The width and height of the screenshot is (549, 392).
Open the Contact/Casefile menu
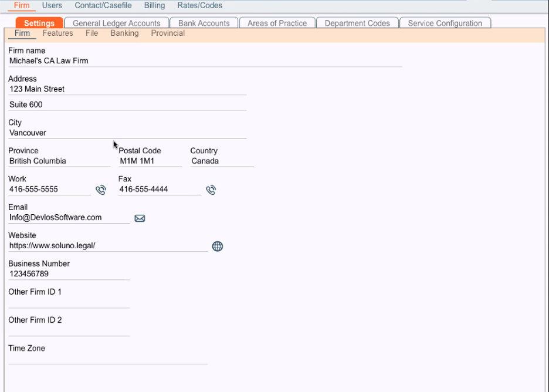click(x=103, y=6)
